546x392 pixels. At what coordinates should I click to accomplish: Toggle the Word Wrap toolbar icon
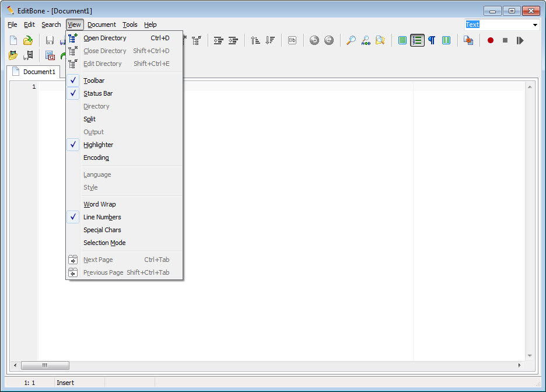402,40
